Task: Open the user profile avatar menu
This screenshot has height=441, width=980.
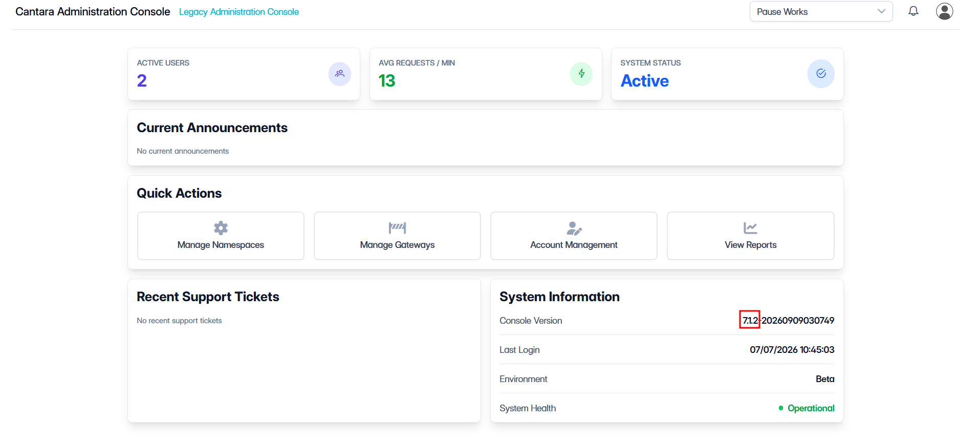Action: [945, 11]
